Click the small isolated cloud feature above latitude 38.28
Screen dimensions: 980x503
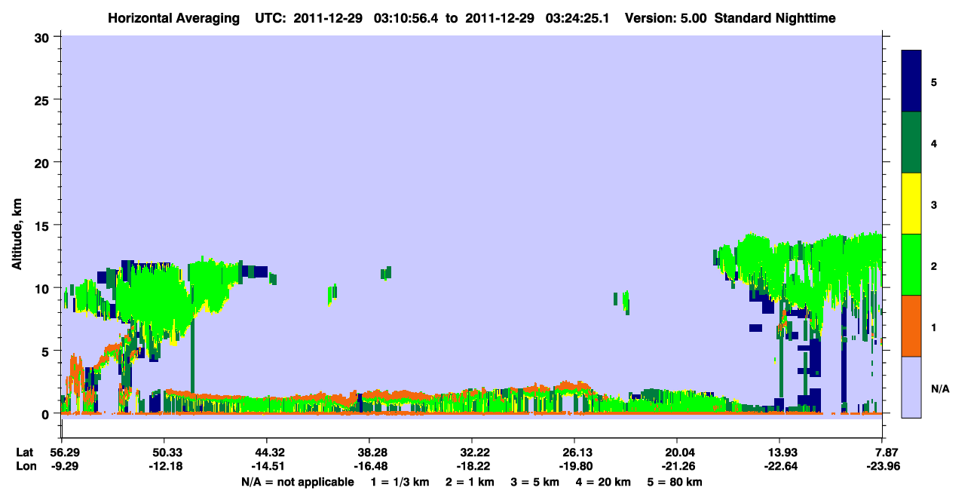point(387,273)
